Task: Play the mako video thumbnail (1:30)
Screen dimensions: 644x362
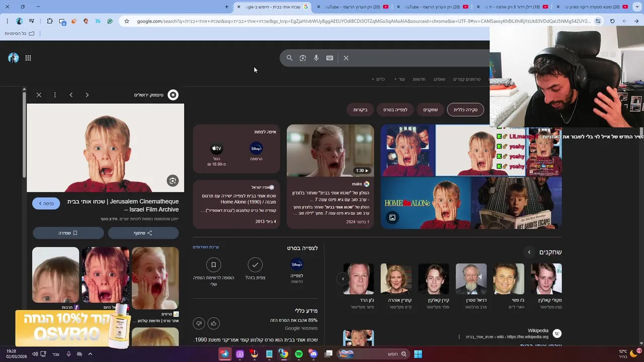Action: [330, 150]
